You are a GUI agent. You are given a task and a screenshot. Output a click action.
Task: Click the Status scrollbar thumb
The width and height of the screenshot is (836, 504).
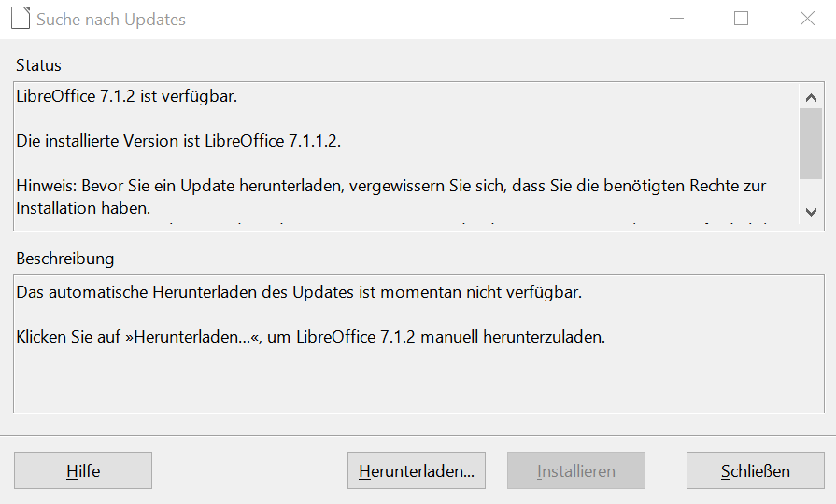point(811,144)
